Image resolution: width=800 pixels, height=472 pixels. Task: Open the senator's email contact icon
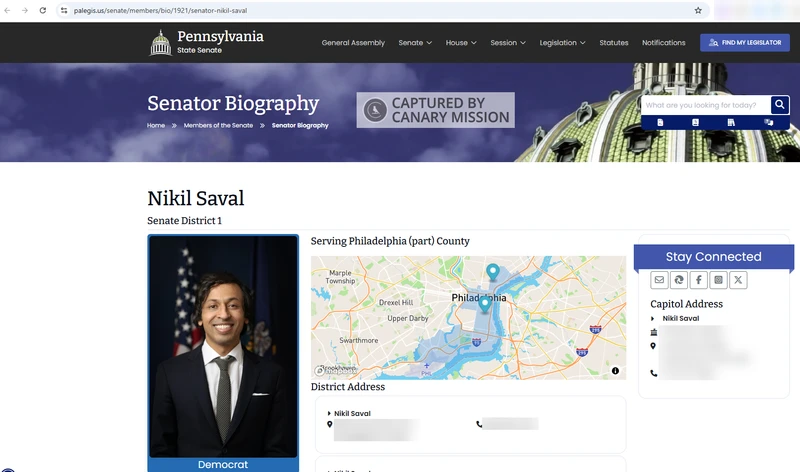[x=659, y=280]
